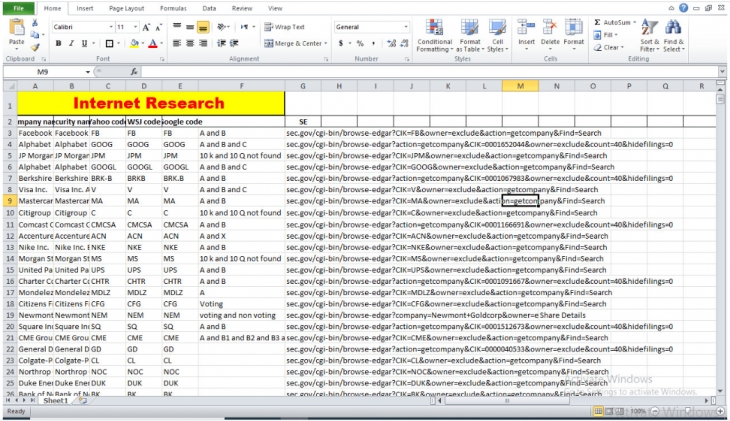Screen dimensions: 730x421
Task: Open the General number format dropdown
Action: pos(406,27)
